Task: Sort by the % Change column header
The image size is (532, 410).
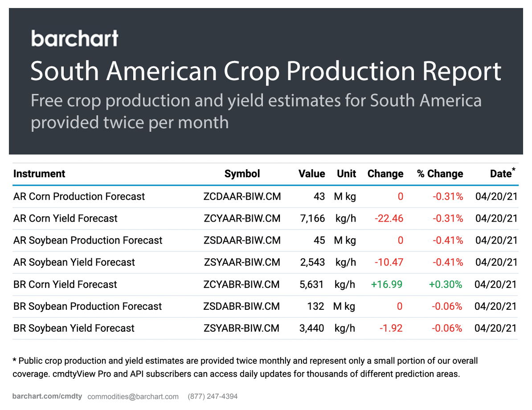Action: click(x=440, y=174)
